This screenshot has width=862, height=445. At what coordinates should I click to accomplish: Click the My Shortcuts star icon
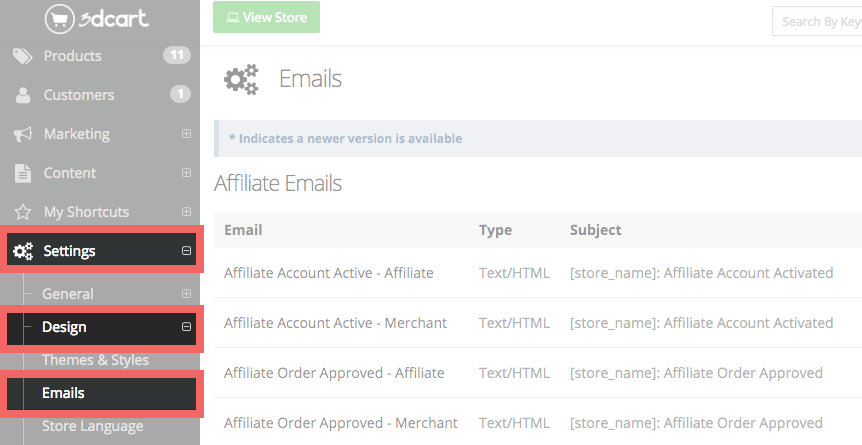click(x=23, y=212)
